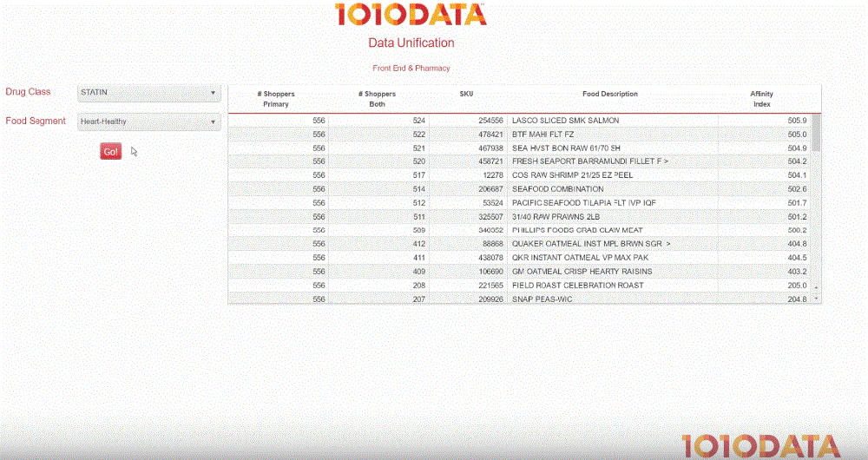This screenshot has height=460, width=868.
Task: Click SKU value 254556
Action: click(x=490, y=121)
